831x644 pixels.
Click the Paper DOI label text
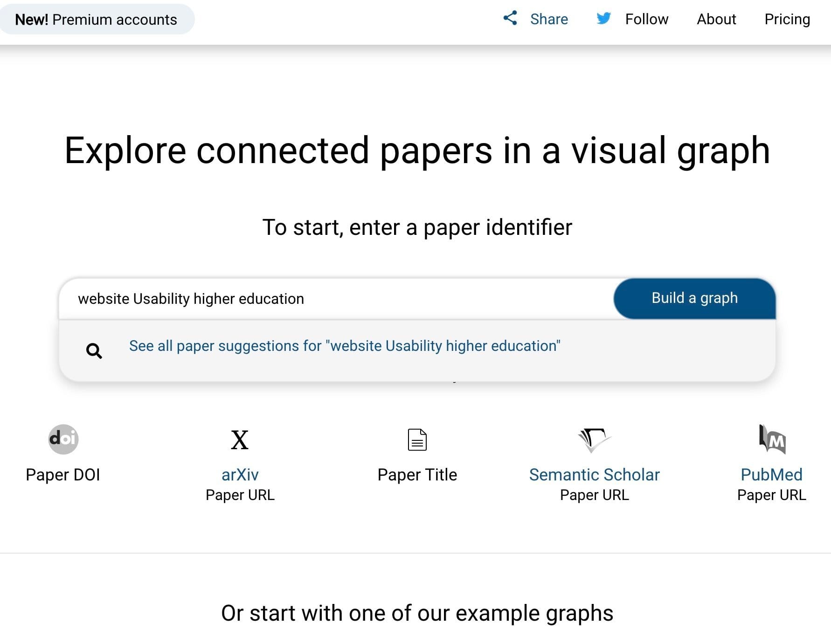pyautogui.click(x=63, y=474)
